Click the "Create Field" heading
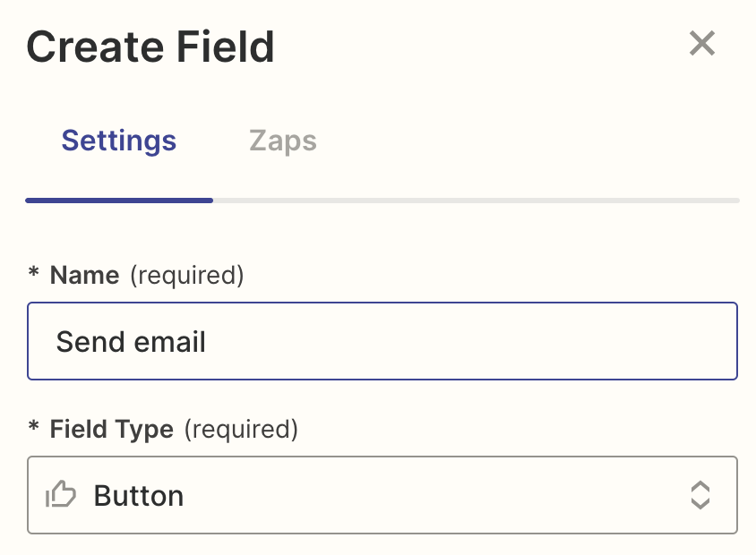The width and height of the screenshot is (756, 555). coord(150,47)
